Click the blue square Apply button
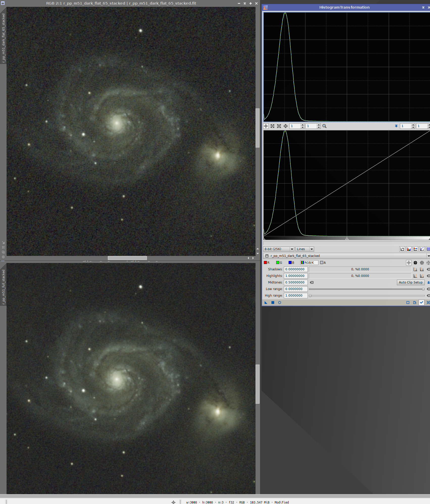The width and height of the screenshot is (430, 504). coord(273,303)
